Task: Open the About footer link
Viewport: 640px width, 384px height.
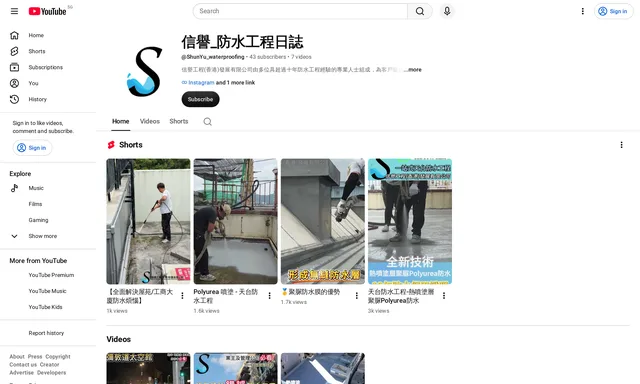Action: (x=17, y=357)
